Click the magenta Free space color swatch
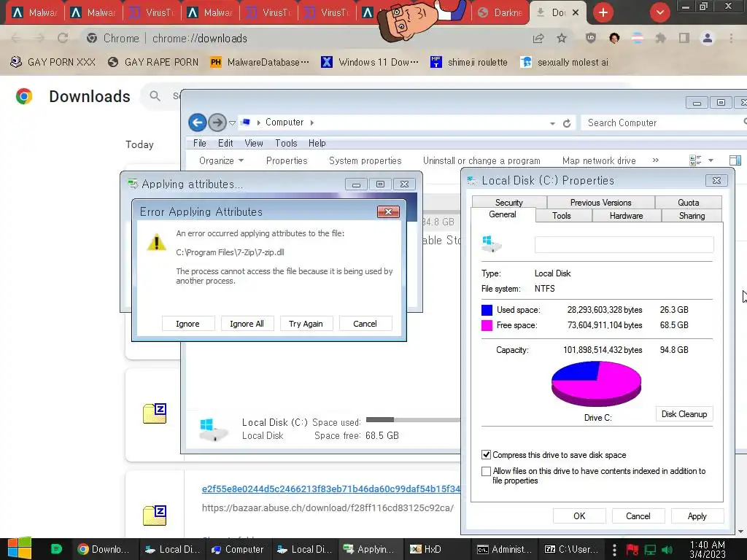 click(487, 325)
